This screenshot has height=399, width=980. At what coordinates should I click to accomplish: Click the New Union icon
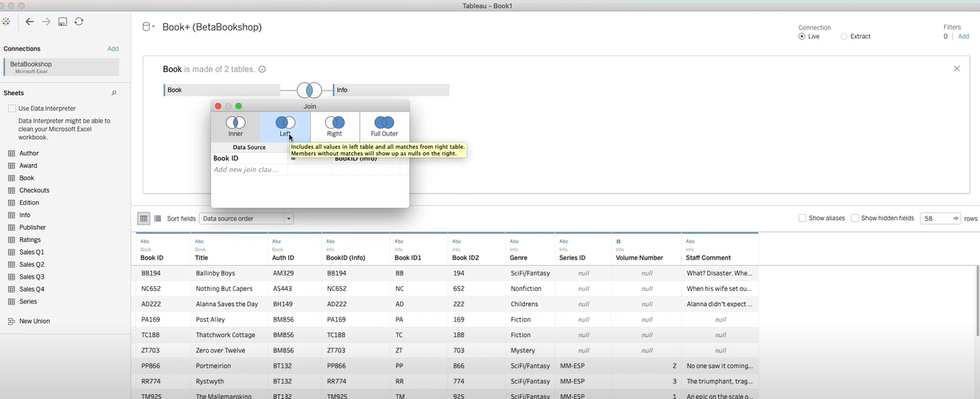[11, 320]
